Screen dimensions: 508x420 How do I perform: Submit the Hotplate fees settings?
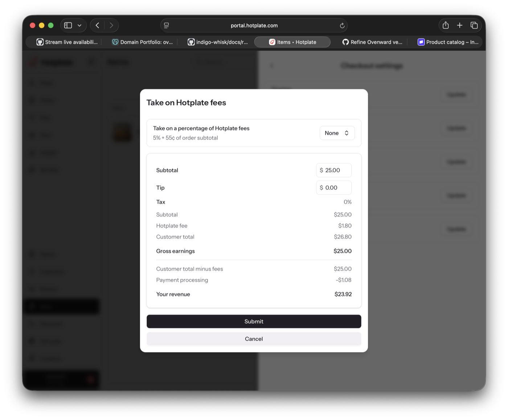pyautogui.click(x=254, y=321)
